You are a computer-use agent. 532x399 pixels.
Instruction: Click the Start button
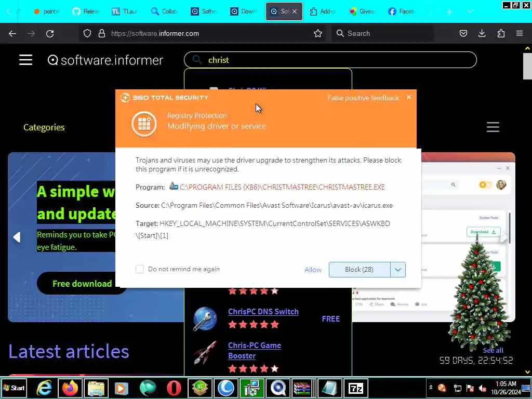[x=14, y=388]
